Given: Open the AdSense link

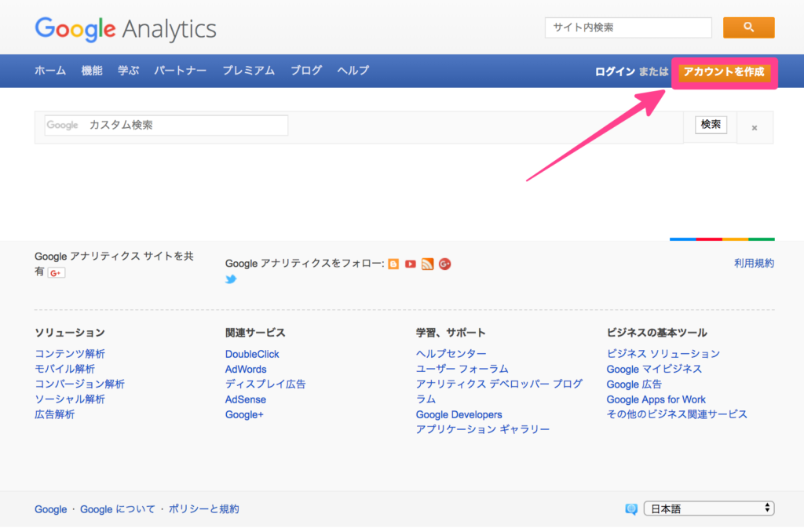Looking at the screenshot, I should click(x=246, y=399).
